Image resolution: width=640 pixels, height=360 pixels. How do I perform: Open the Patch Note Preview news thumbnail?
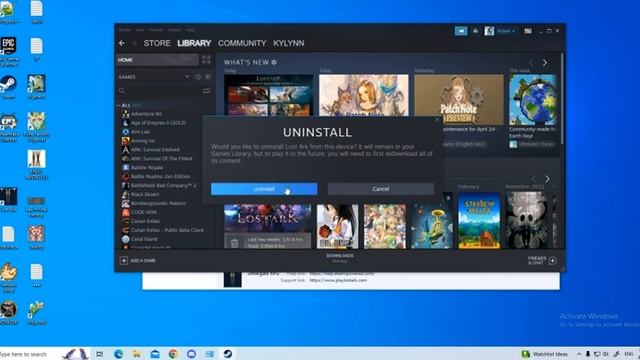(459, 100)
